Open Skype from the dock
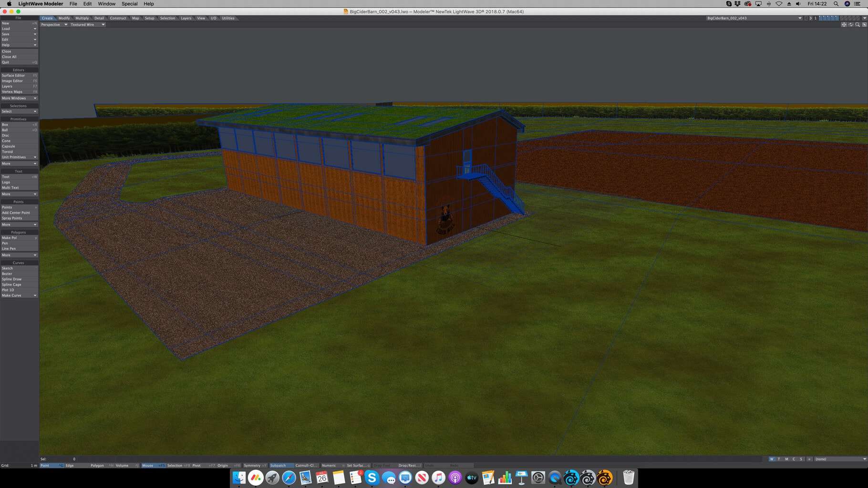Viewport: 868px width, 488px height. pyautogui.click(x=372, y=477)
